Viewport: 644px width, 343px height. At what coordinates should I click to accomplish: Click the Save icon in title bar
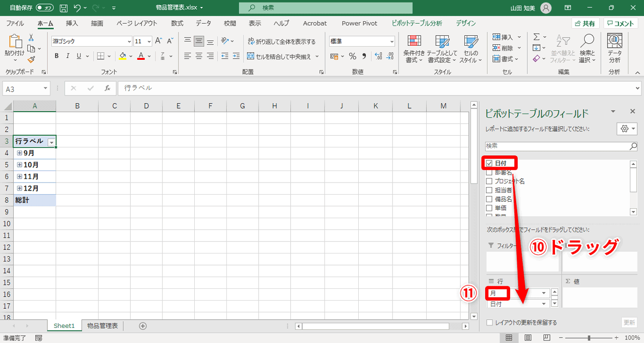(x=64, y=8)
